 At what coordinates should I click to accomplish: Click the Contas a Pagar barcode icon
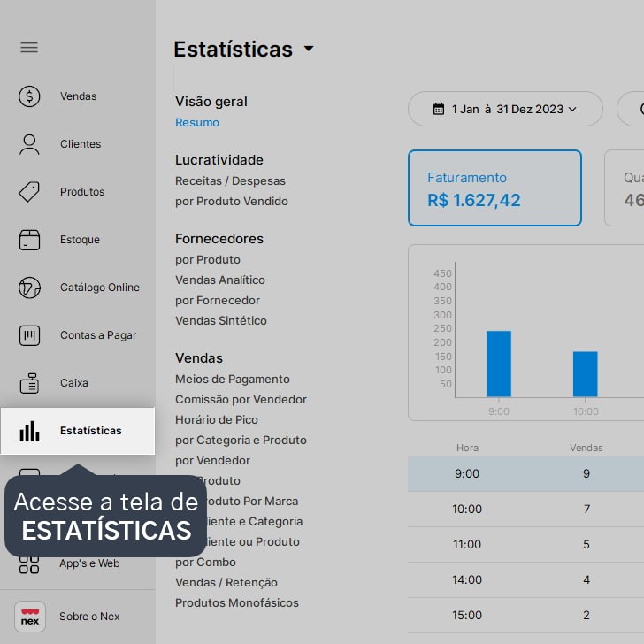[29, 335]
